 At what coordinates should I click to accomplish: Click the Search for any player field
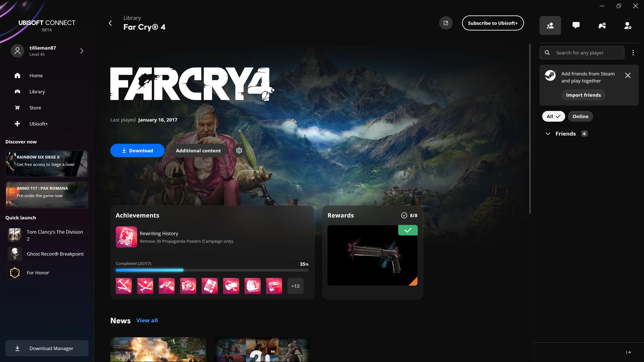coord(582,53)
